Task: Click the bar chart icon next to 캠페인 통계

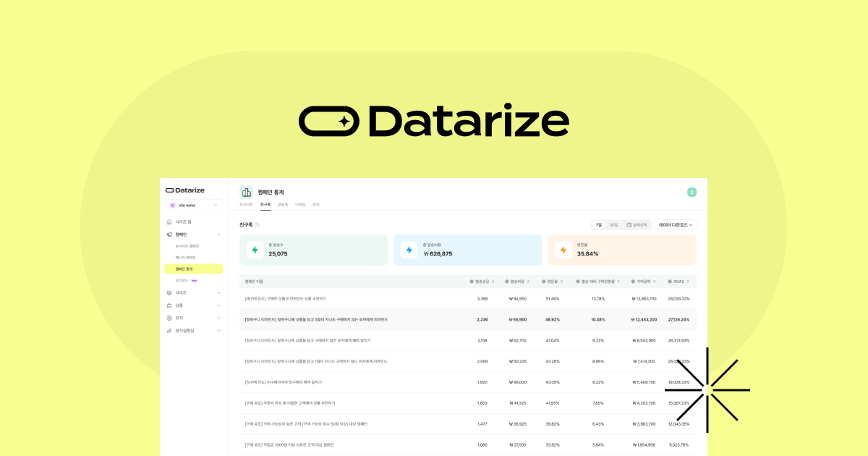Action: [x=246, y=192]
